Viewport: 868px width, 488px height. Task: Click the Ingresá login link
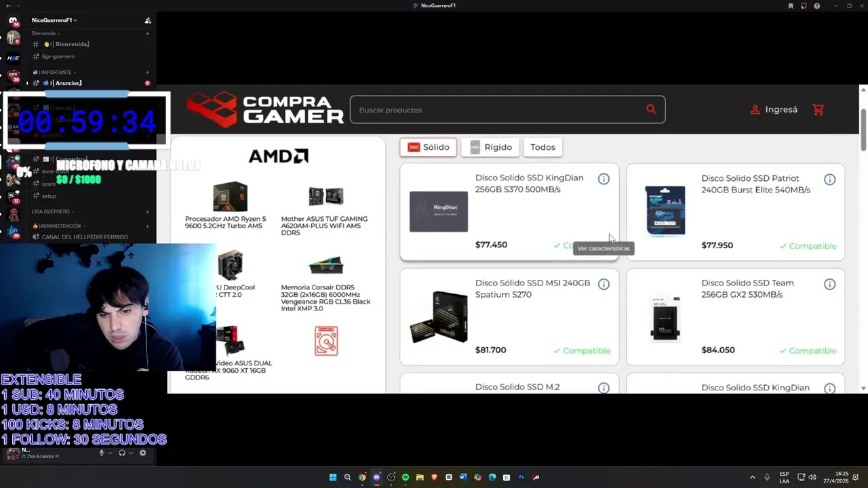(x=774, y=110)
